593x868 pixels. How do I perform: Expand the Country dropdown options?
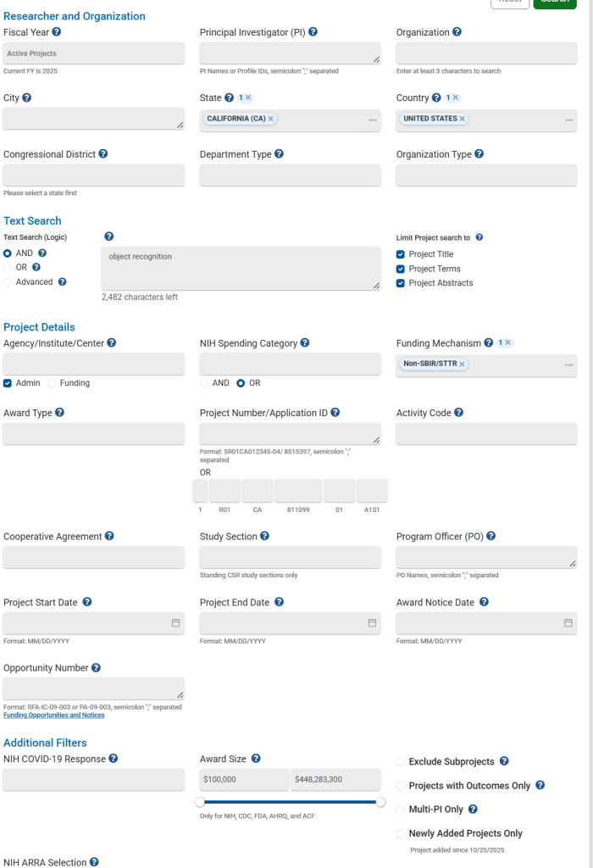(569, 120)
